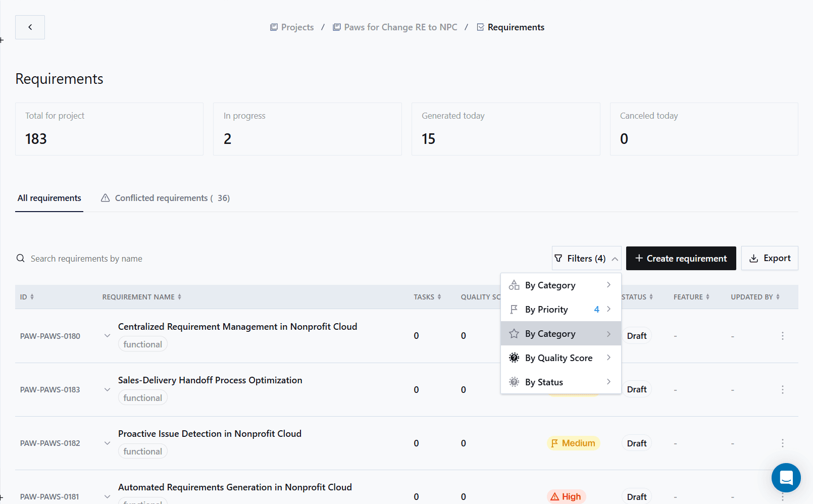Switch to the All requirements tab
813x504 pixels.
tap(49, 198)
